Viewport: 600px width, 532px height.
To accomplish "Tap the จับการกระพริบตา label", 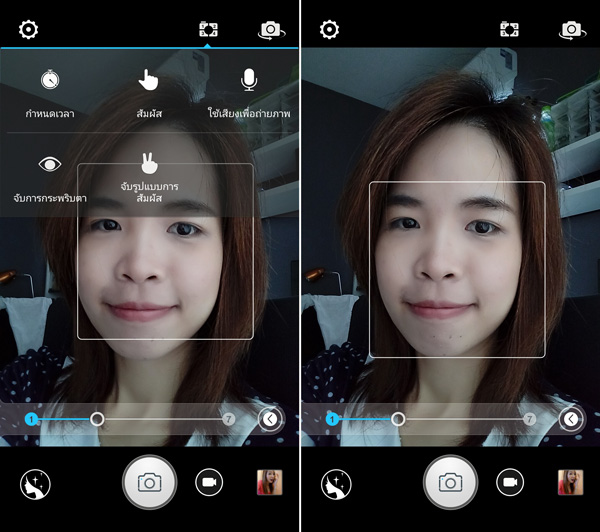I will tap(50, 198).
